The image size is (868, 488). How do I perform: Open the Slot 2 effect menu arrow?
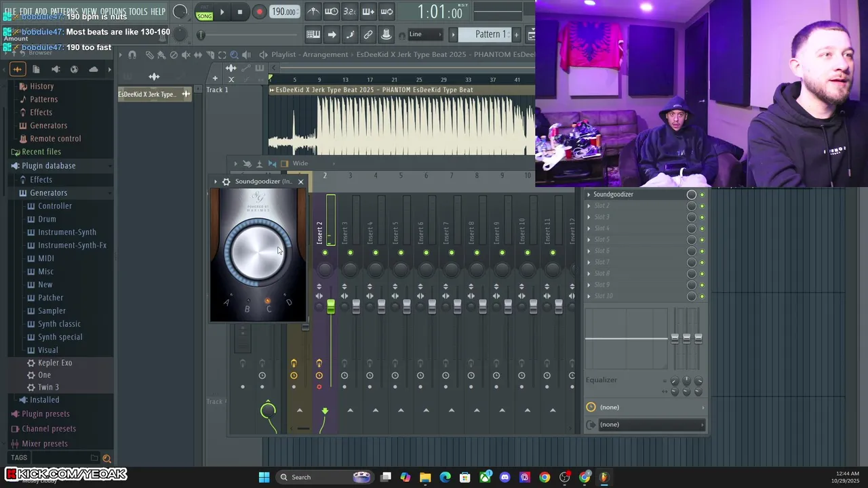coord(589,206)
